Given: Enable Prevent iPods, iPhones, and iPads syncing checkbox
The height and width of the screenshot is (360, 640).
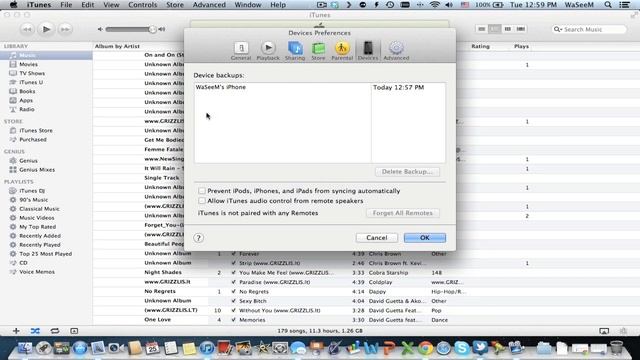Looking at the screenshot, I should tap(202, 191).
